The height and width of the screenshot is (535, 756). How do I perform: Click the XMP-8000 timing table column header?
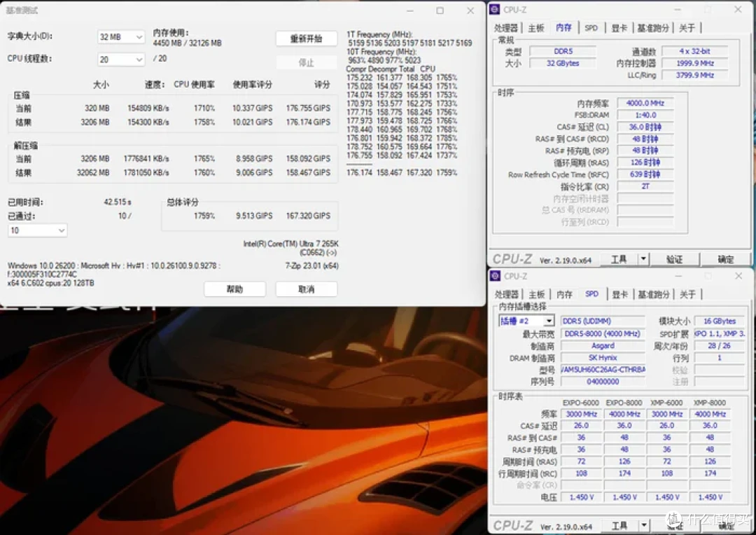[709, 403]
